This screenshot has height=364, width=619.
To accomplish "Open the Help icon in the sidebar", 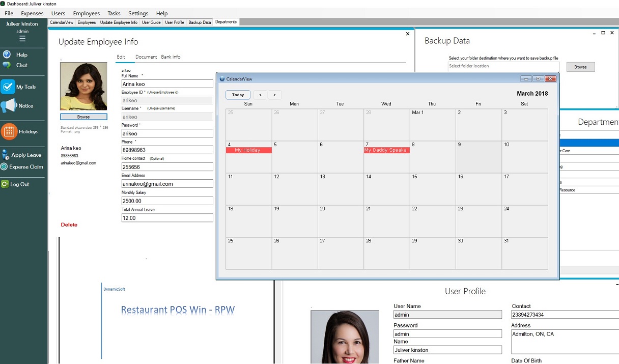I will coord(7,54).
